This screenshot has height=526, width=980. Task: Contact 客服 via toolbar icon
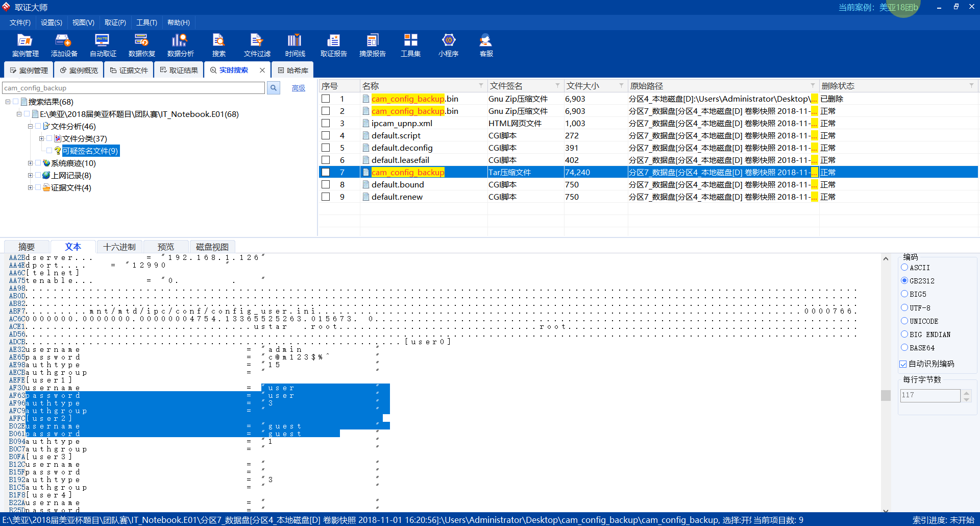tap(486, 45)
